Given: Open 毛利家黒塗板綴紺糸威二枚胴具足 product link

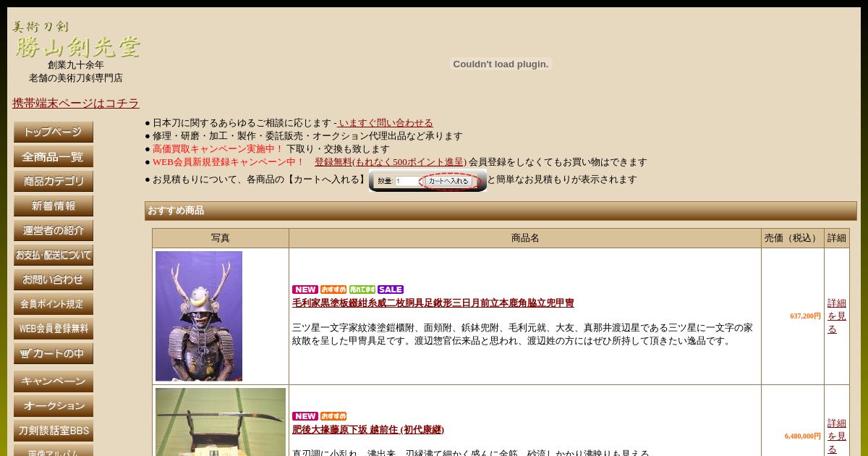Looking at the screenshot, I should point(433,303).
